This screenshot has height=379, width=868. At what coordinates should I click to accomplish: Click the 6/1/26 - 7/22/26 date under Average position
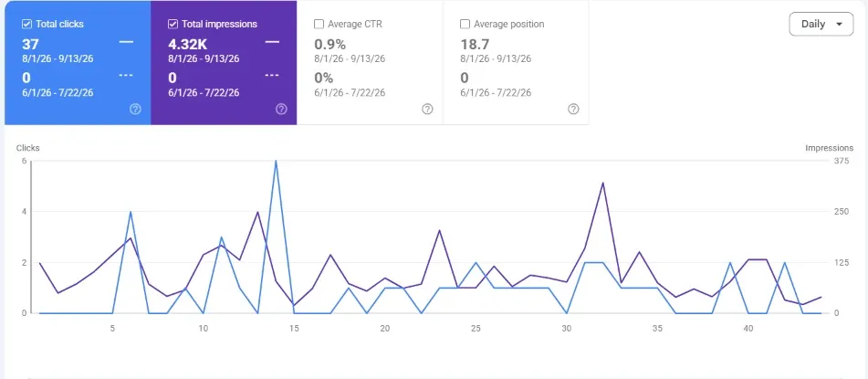tap(496, 92)
